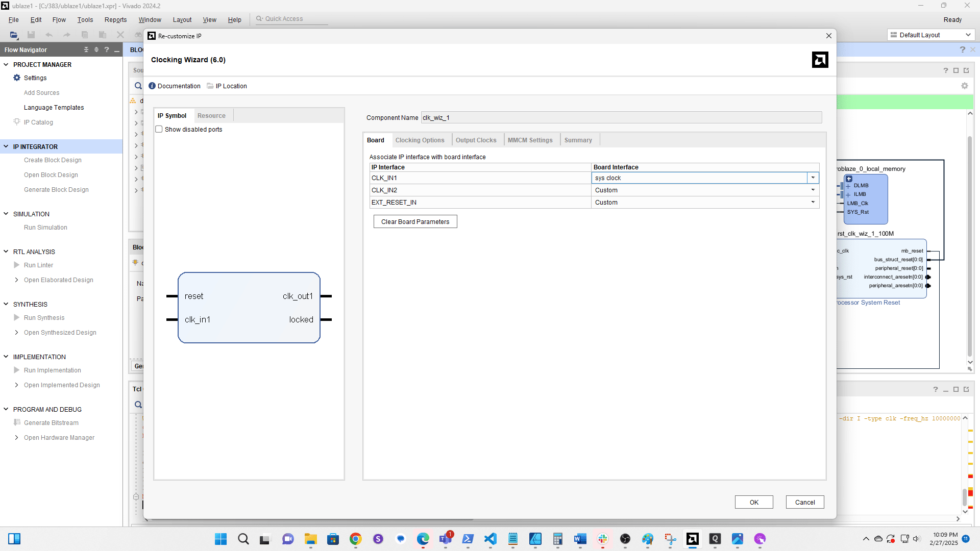Click the Documentation info icon
This screenshot has width=980, height=551.
[x=152, y=86]
